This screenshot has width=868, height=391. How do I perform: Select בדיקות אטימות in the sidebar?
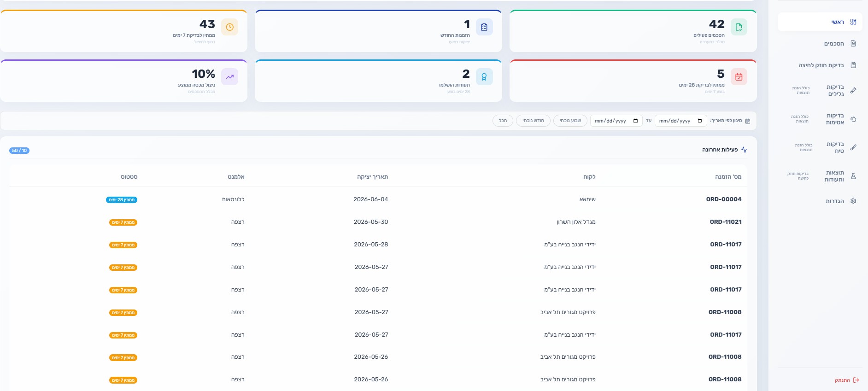pos(820,119)
